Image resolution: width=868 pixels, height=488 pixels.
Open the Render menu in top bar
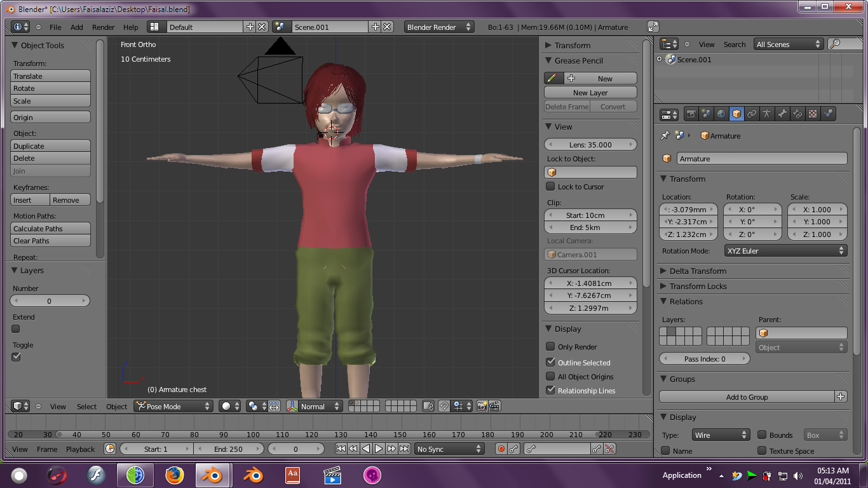pyautogui.click(x=103, y=27)
